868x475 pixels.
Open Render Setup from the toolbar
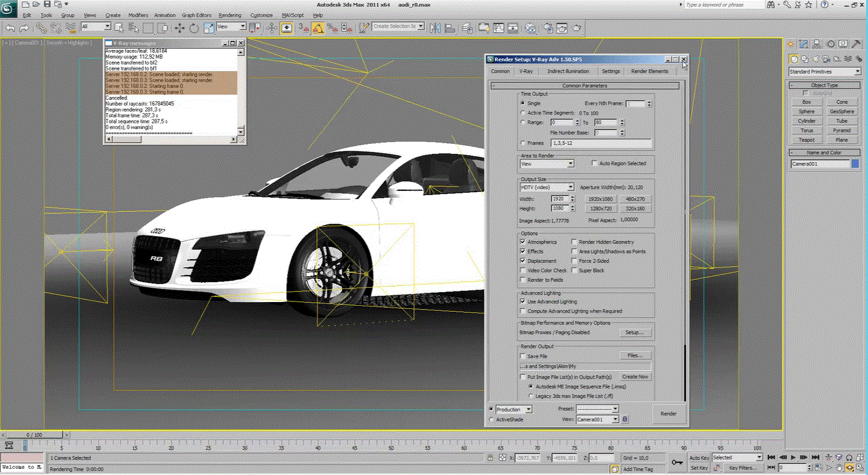pos(548,28)
